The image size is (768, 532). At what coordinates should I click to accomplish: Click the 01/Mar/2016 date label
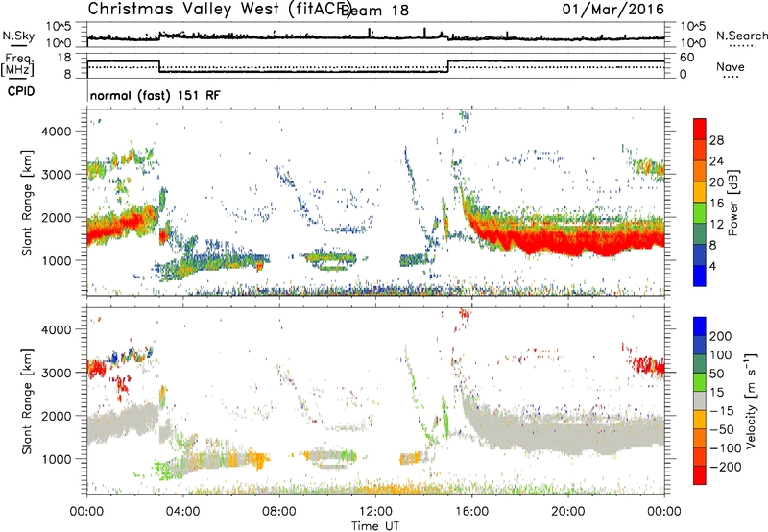click(612, 10)
